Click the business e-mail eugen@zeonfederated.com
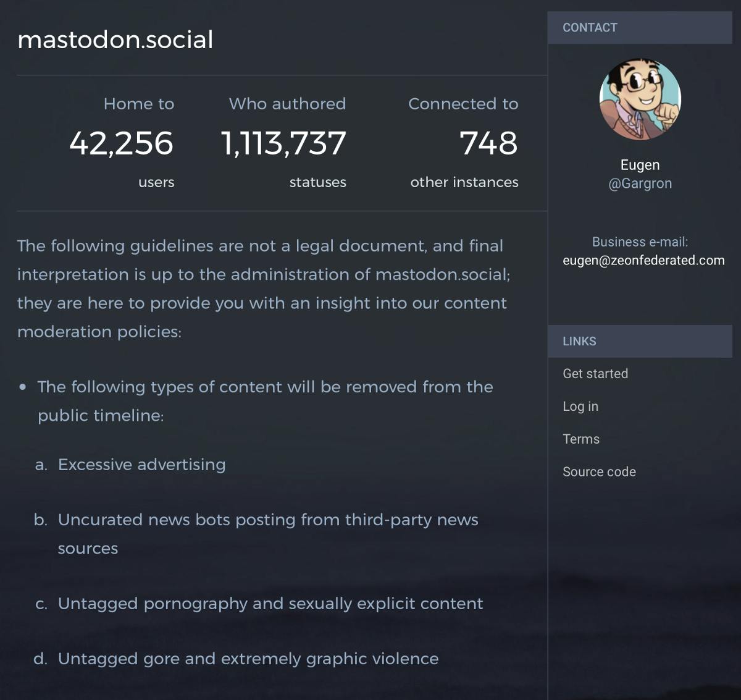 point(644,260)
